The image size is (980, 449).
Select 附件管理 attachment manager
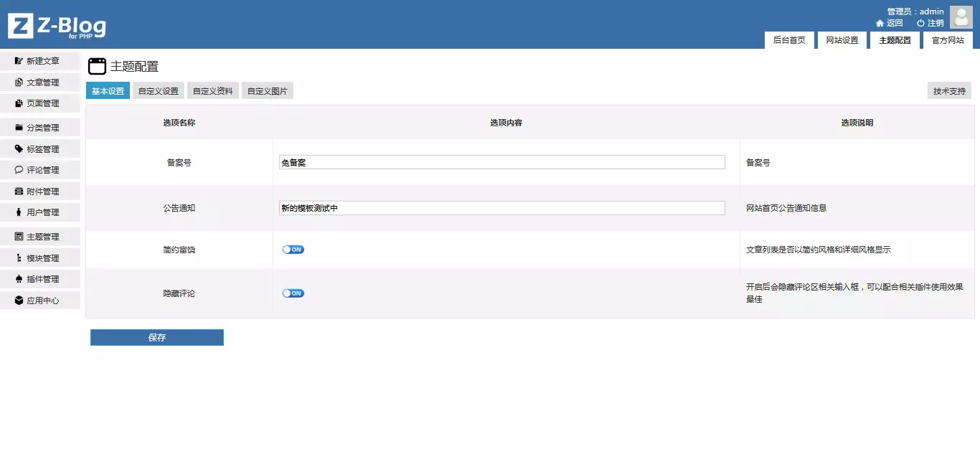[39, 191]
